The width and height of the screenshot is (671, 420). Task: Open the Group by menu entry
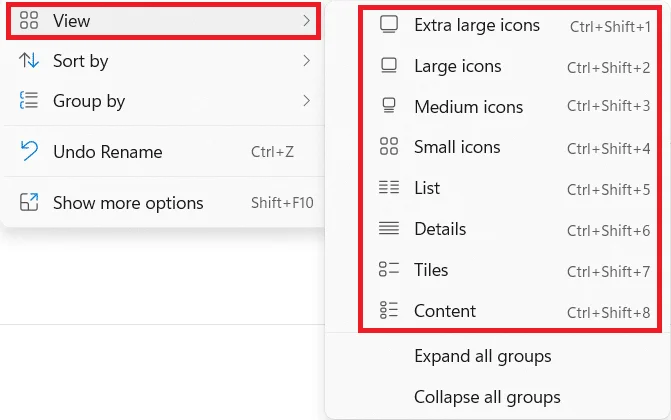163,101
